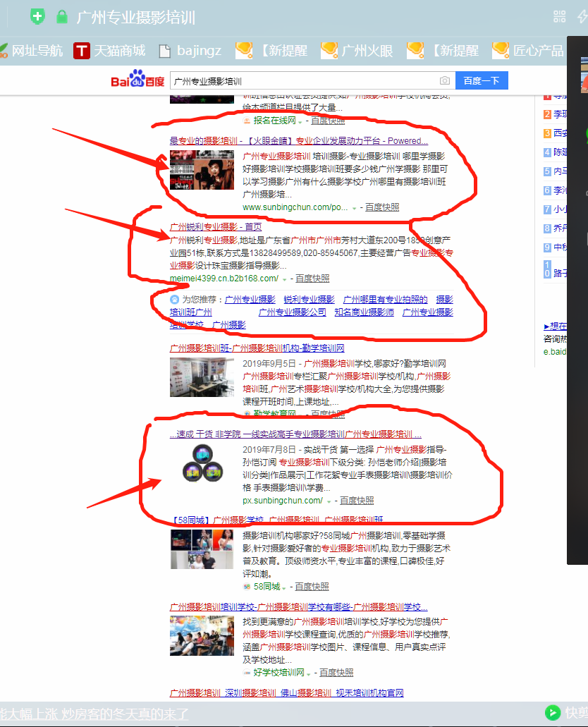This screenshot has height=727, width=588.
Task: Open the 【58同城】广州摄影学校 result title
Action: [278, 520]
